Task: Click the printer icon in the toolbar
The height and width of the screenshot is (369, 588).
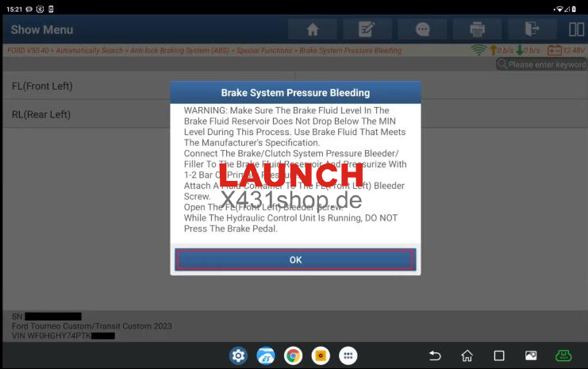Action: 477,29
